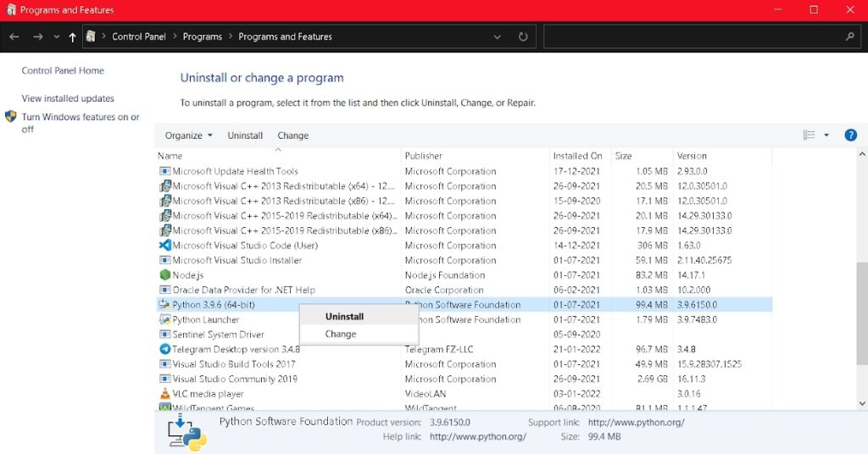
Task: Navigate to Programs breadcrumb
Action: click(202, 36)
